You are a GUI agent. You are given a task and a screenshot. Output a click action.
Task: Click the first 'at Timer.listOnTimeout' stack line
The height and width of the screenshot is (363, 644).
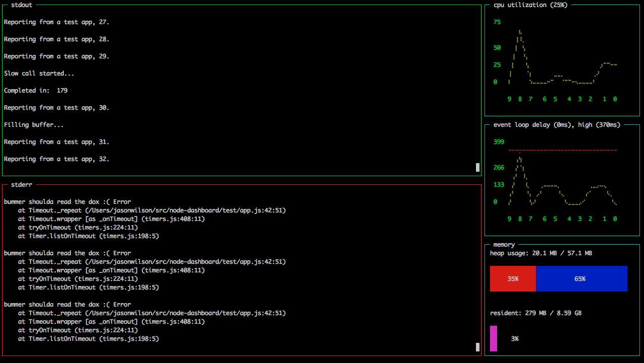(x=89, y=236)
